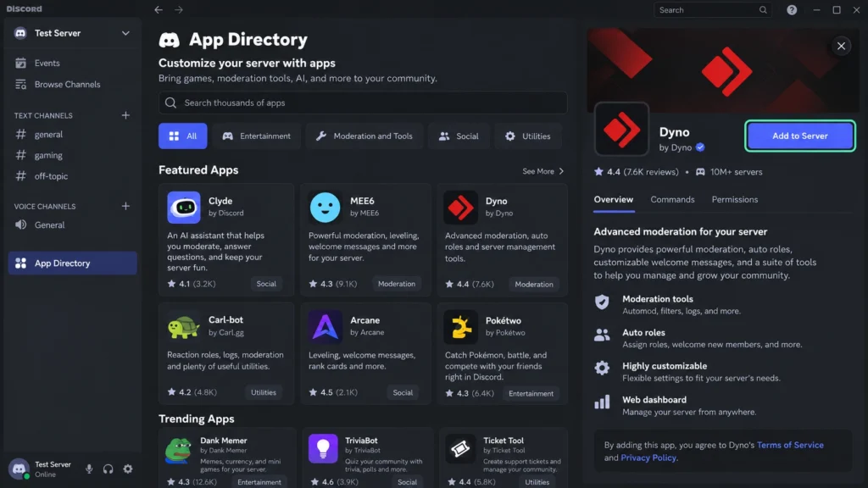Click the Dyno verified badge
Viewport: 868px width, 488px height.
(x=700, y=147)
